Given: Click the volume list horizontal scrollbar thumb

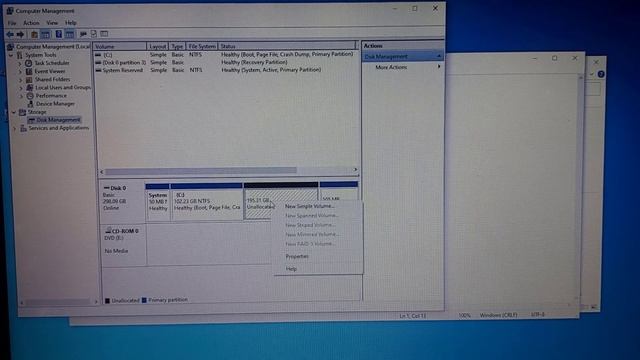Looking at the screenshot, I should [x=200, y=171].
